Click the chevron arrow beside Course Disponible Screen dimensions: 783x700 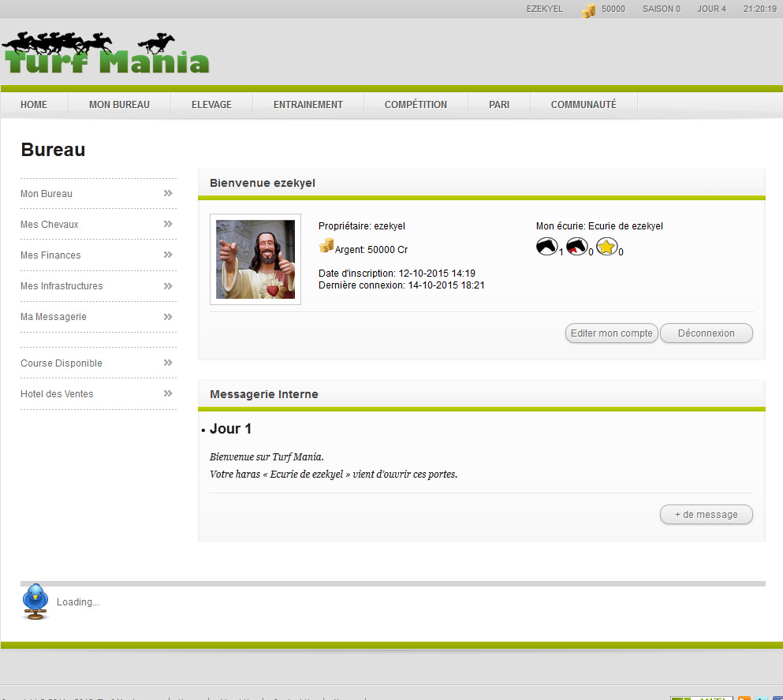pyautogui.click(x=168, y=363)
